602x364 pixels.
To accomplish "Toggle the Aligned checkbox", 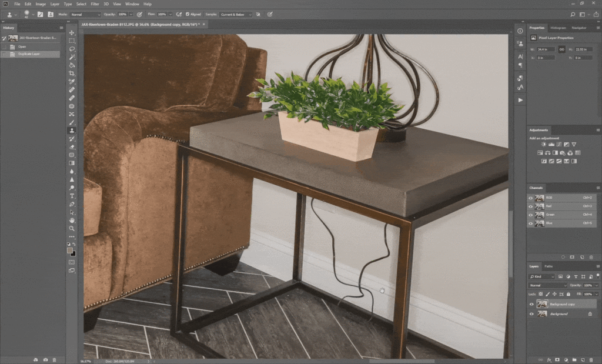I will 188,14.
